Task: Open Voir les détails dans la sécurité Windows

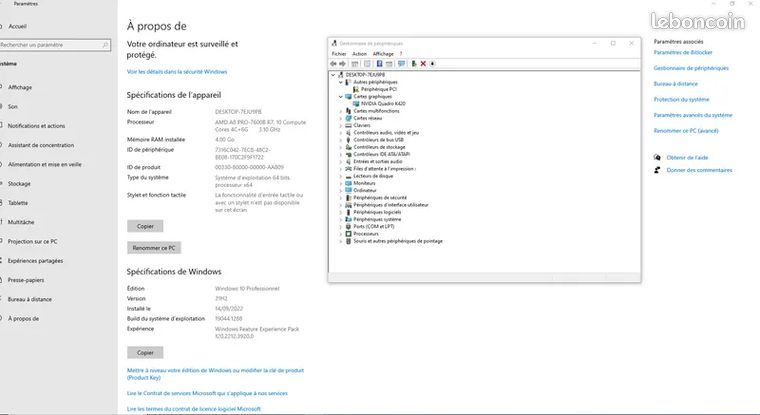Action: [177, 72]
